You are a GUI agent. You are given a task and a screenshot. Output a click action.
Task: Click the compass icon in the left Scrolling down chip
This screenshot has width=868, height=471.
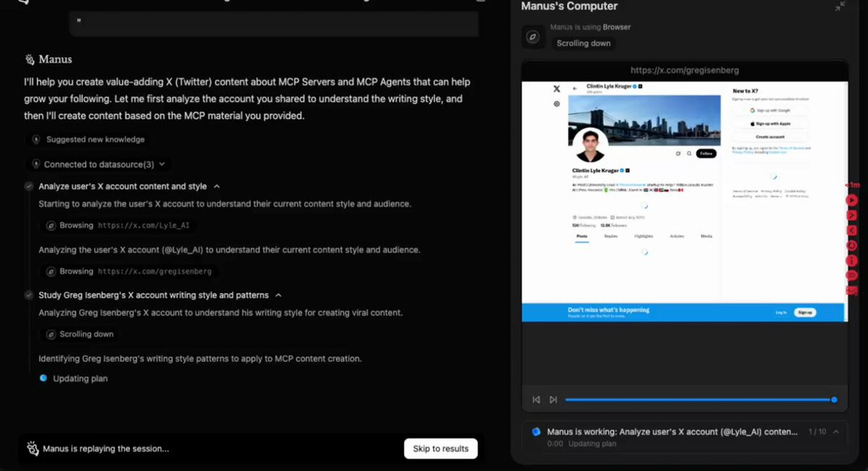point(51,334)
